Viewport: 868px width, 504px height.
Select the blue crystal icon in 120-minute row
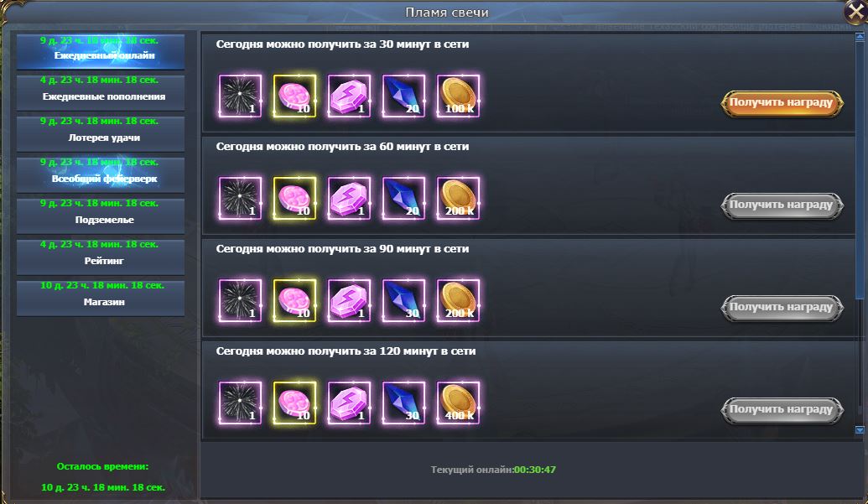pos(403,403)
